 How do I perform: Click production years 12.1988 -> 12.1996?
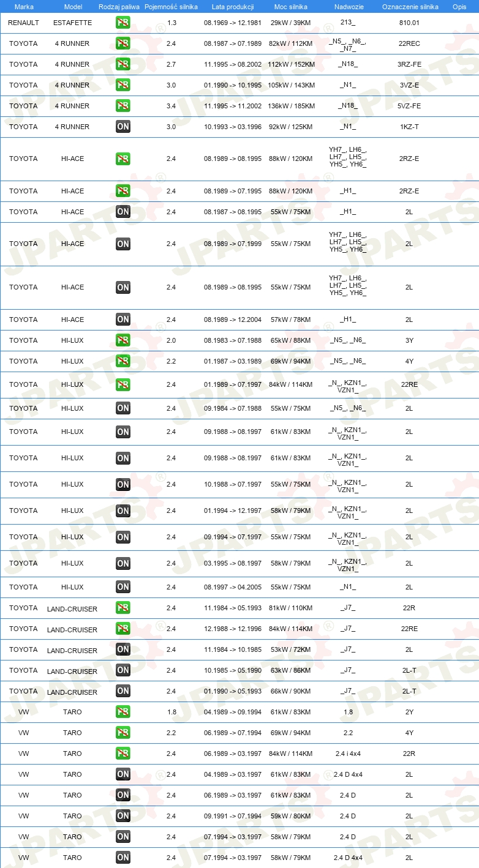point(233,629)
